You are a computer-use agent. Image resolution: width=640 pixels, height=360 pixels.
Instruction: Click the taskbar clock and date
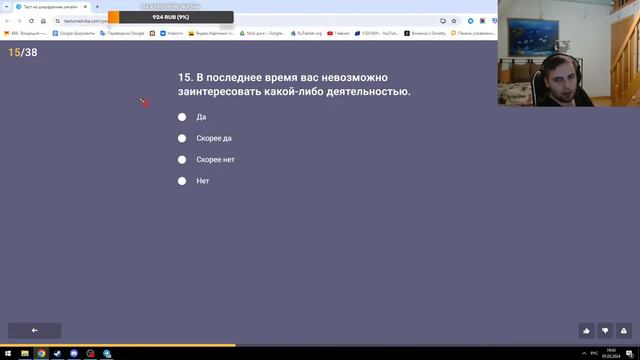pyautogui.click(x=611, y=353)
